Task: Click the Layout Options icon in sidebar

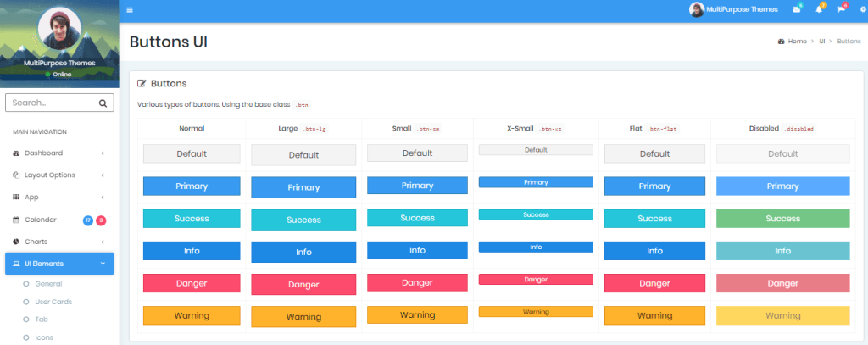Action: point(16,175)
